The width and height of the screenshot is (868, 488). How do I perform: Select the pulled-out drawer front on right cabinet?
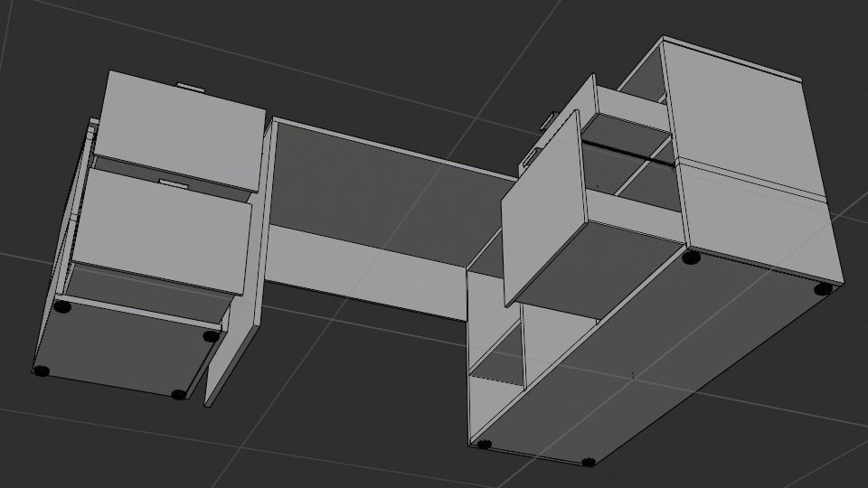click(x=543, y=209)
